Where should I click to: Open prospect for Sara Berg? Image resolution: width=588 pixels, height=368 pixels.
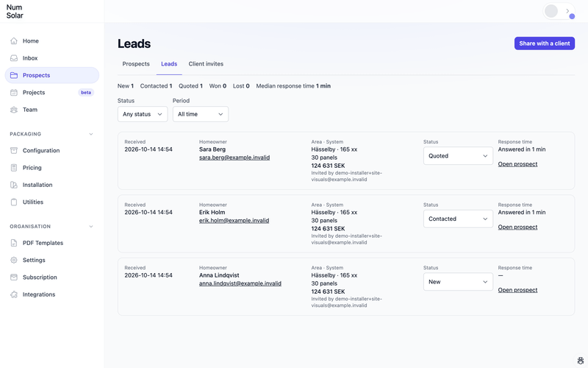pyautogui.click(x=517, y=164)
